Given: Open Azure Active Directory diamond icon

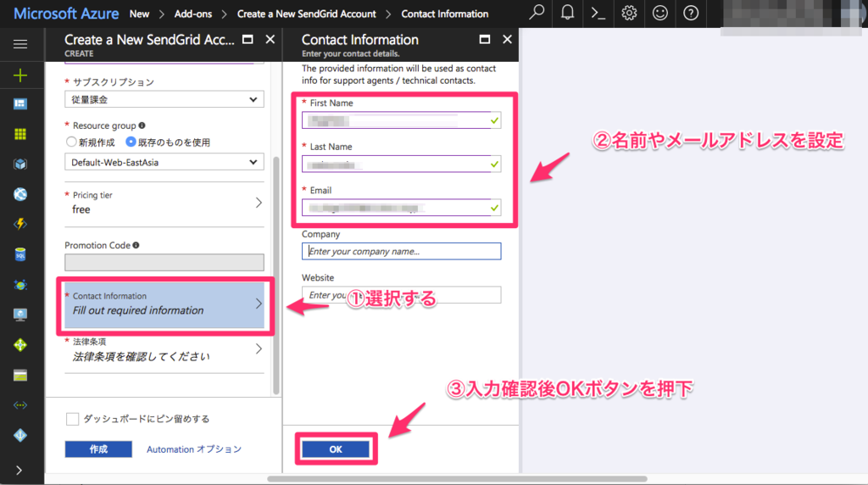Looking at the screenshot, I should coord(20,435).
